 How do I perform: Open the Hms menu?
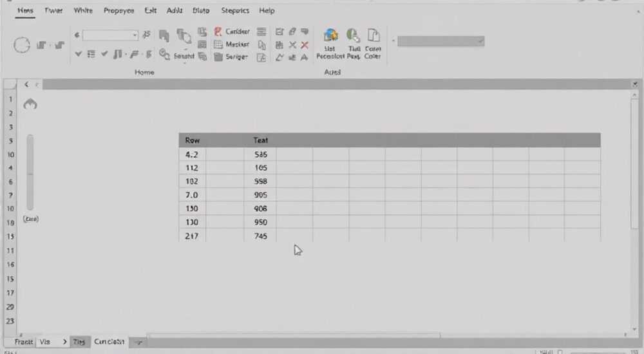pyautogui.click(x=25, y=11)
